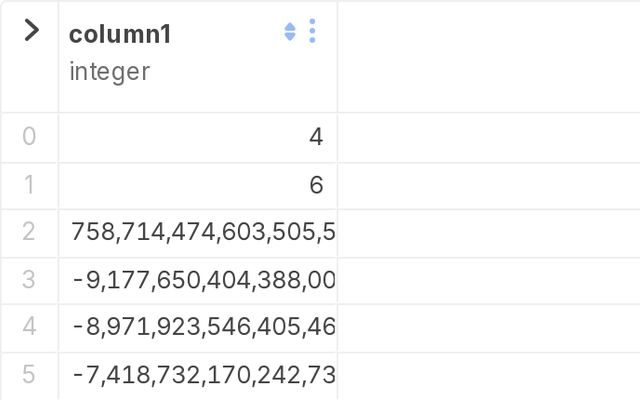The height and width of the screenshot is (400, 640).
Task: Click the empty cell right of row 3
Action: coord(489,281)
